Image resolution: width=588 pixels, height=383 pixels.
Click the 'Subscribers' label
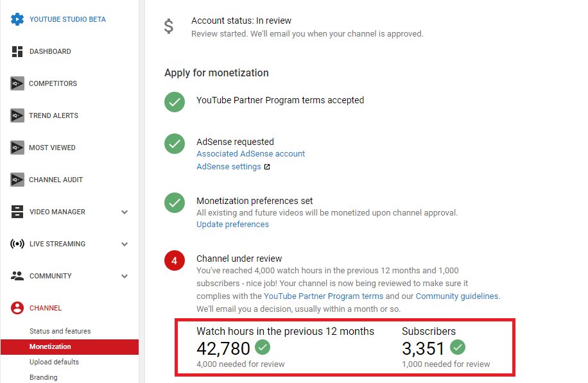tap(429, 331)
